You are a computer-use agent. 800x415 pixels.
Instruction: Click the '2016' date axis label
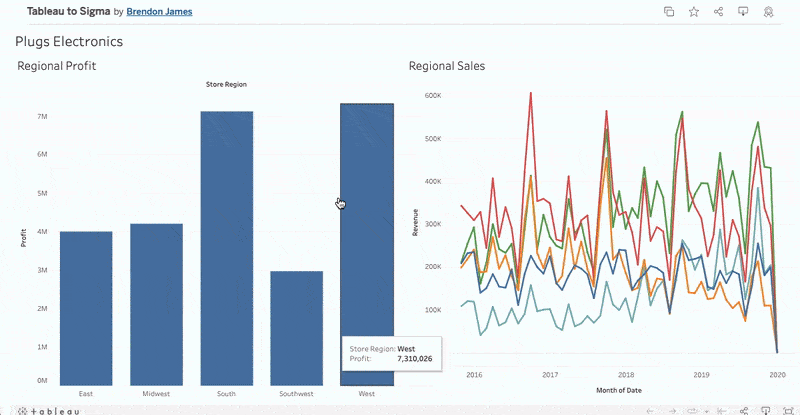click(474, 375)
